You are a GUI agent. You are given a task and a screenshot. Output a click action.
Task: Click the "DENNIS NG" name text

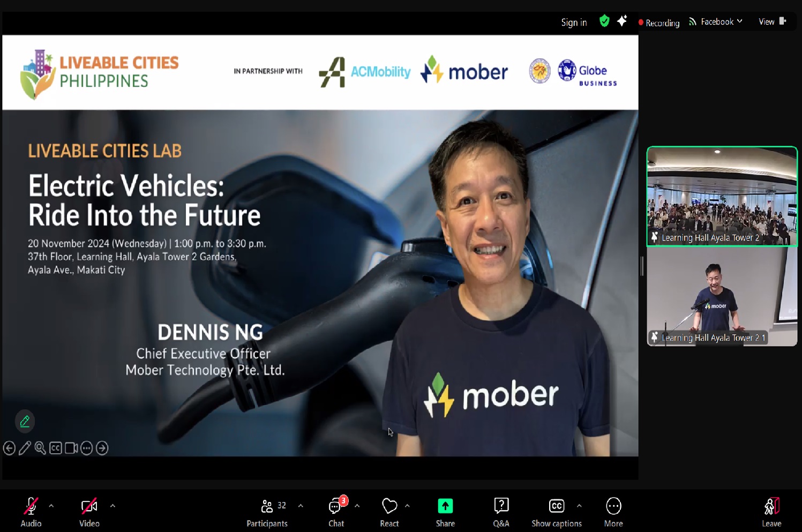click(x=210, y=333)
